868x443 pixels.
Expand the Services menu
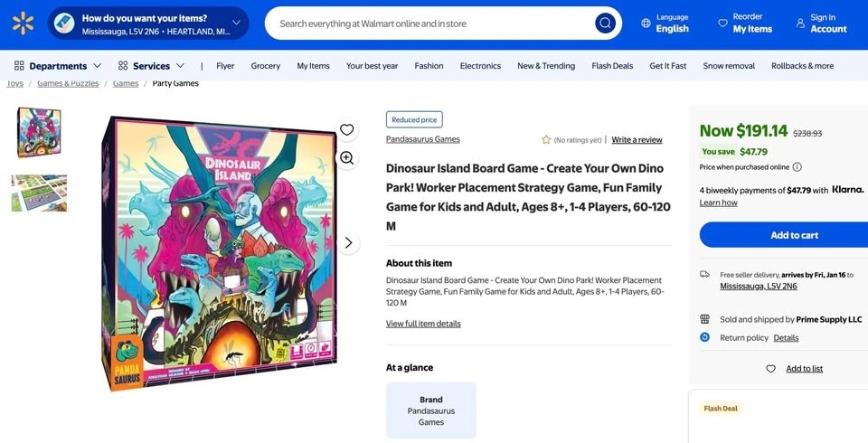151,66
